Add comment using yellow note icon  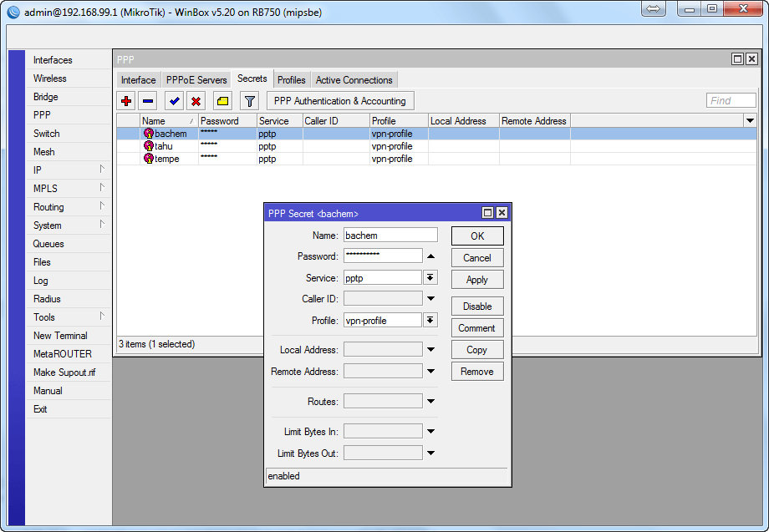[222, 101]
